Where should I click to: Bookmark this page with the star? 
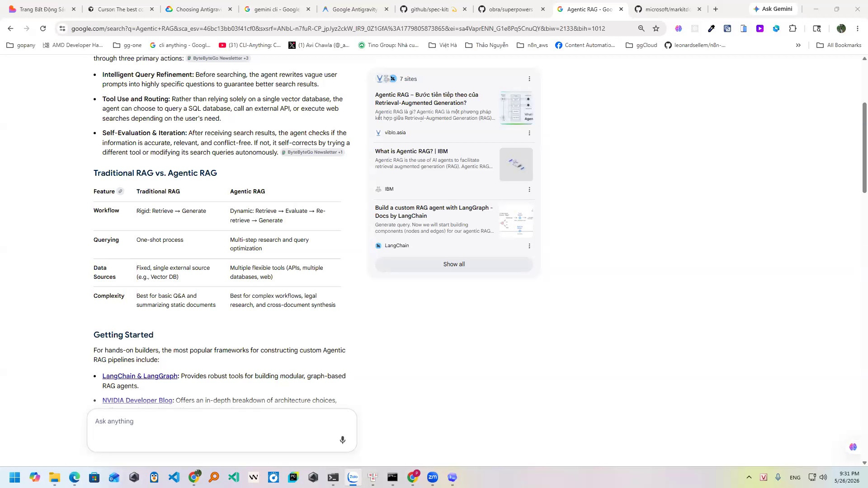point(656,28)
